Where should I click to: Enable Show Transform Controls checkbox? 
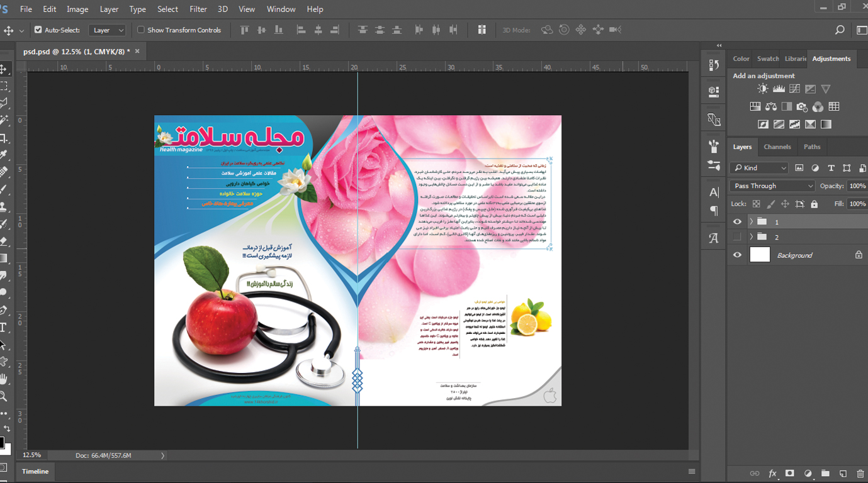pos(141,30)
